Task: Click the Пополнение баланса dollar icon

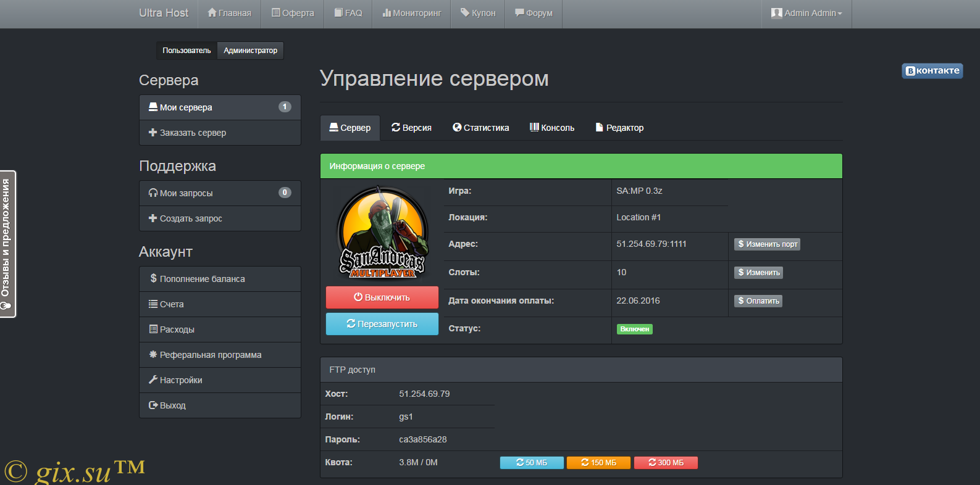Action: [x=153, y=278]
